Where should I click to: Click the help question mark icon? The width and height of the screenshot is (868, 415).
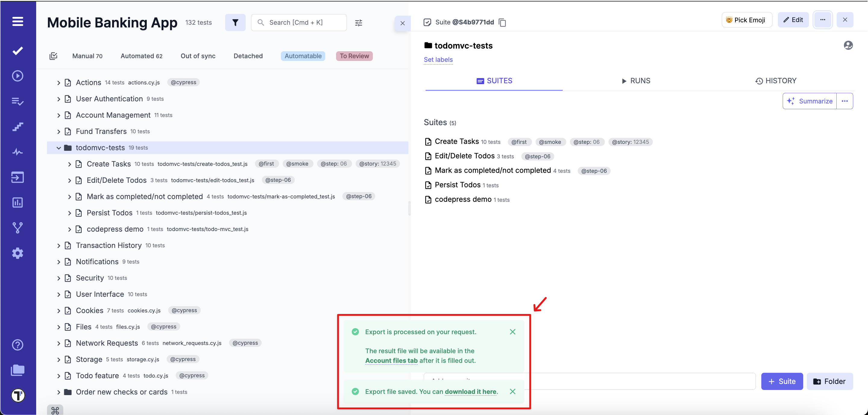coord(17,344)
